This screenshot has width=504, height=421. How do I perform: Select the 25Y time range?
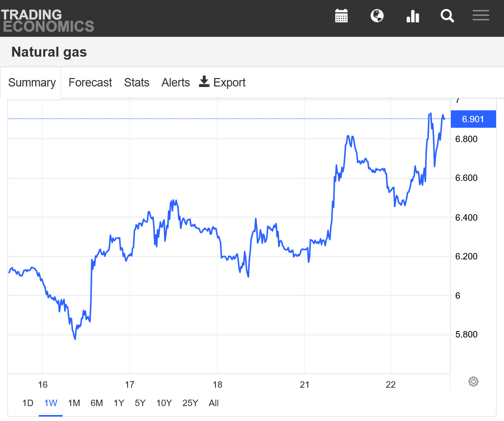tap(190, 403)
